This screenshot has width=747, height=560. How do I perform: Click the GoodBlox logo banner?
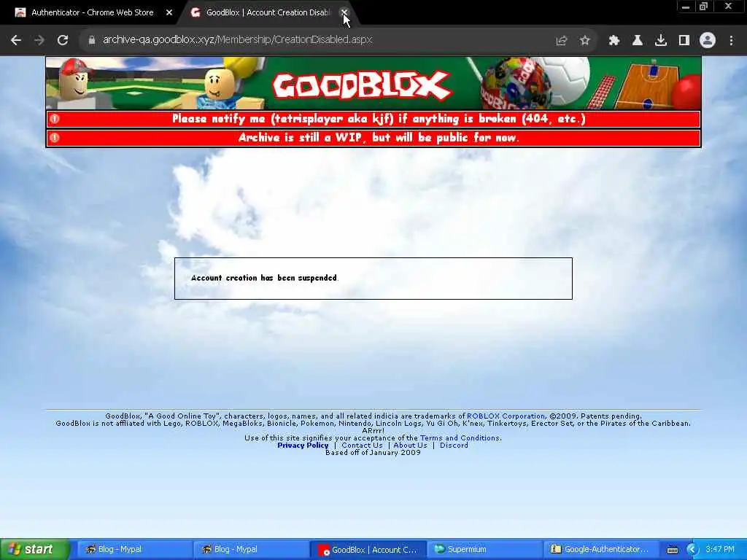tap(361, 85)
